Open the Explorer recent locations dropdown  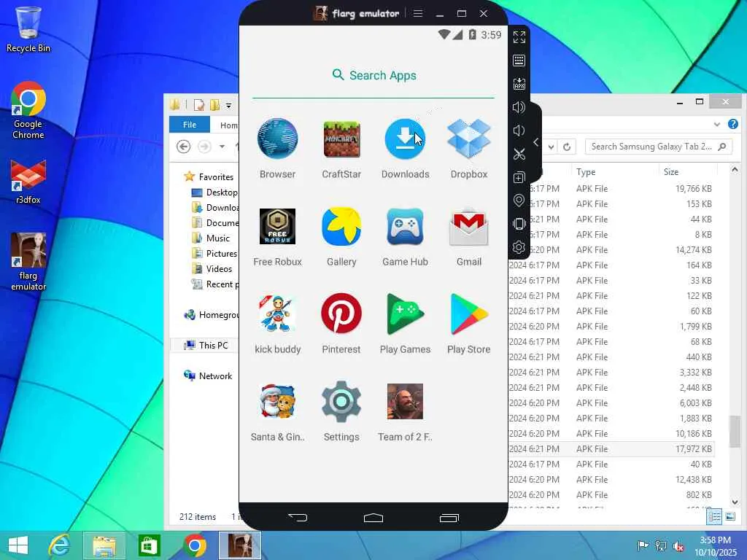[x=222, y=146]
